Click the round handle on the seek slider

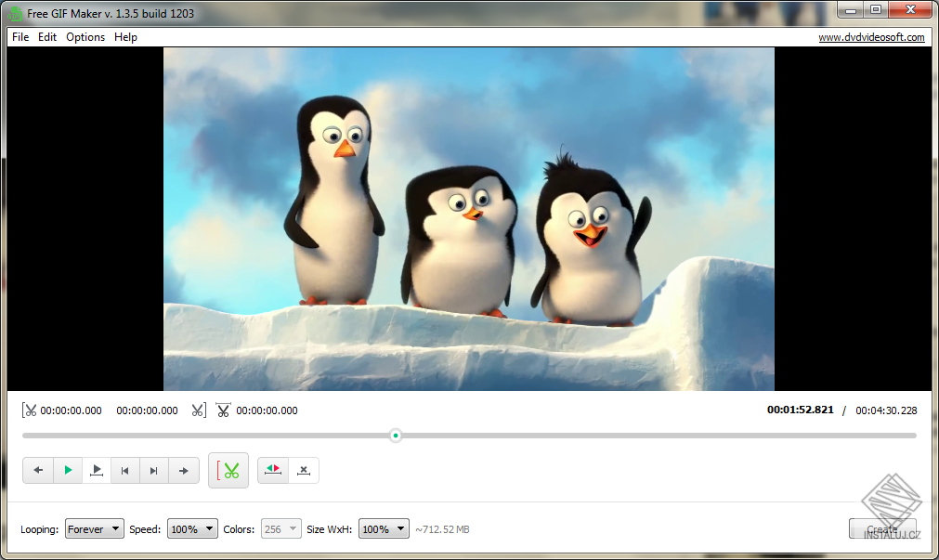[396, 435]
